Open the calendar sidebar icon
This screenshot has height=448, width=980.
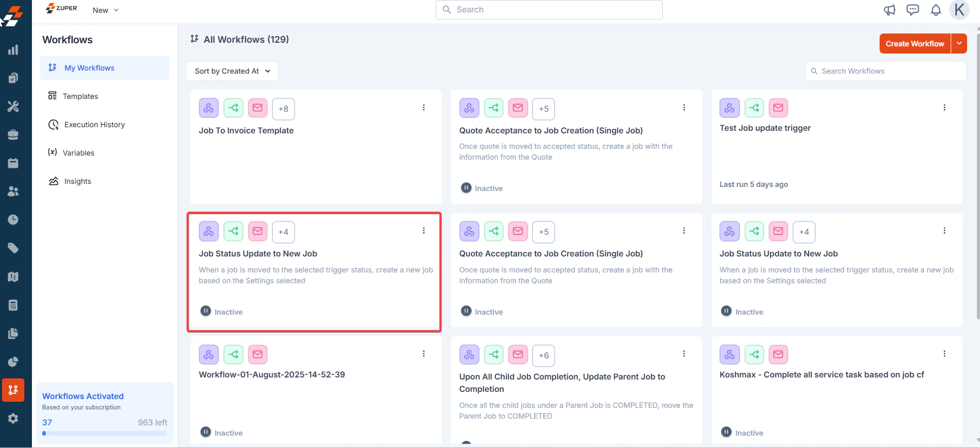(13, 163)
